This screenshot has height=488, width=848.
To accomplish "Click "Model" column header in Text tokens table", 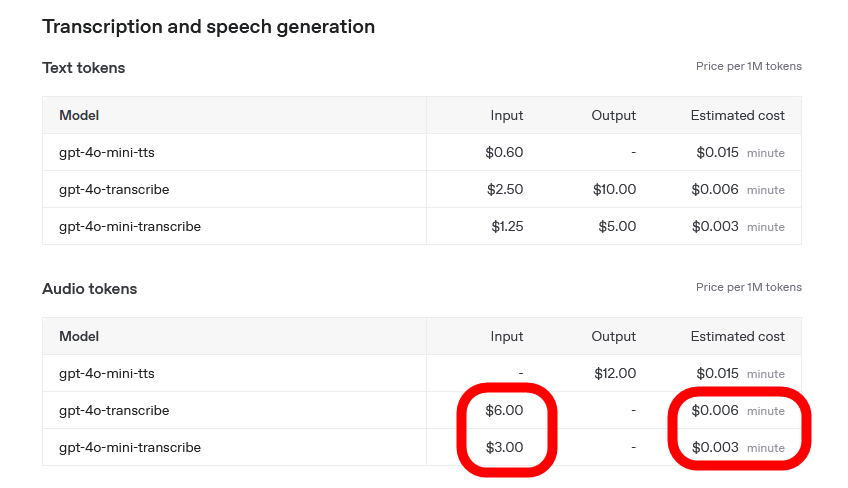I will 79,116.
